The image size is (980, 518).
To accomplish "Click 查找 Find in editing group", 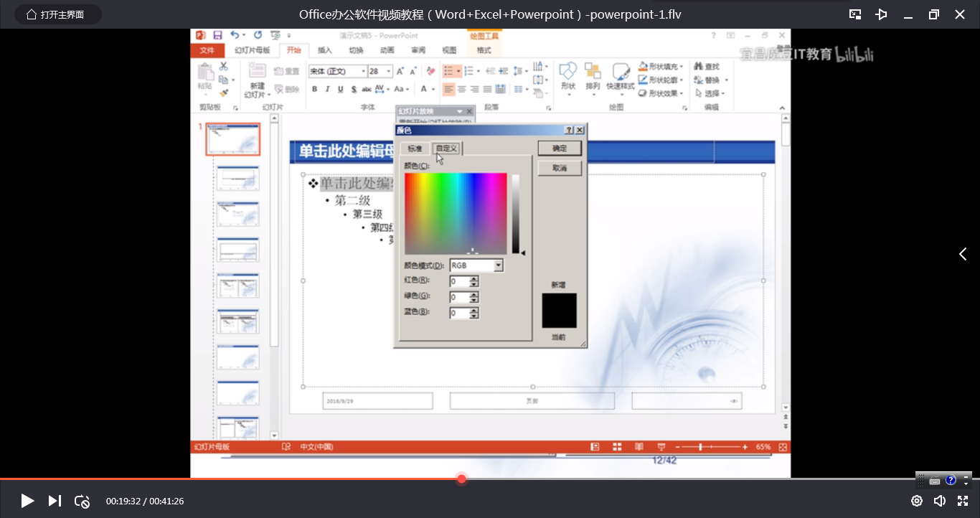I will [x=707, y=67].
